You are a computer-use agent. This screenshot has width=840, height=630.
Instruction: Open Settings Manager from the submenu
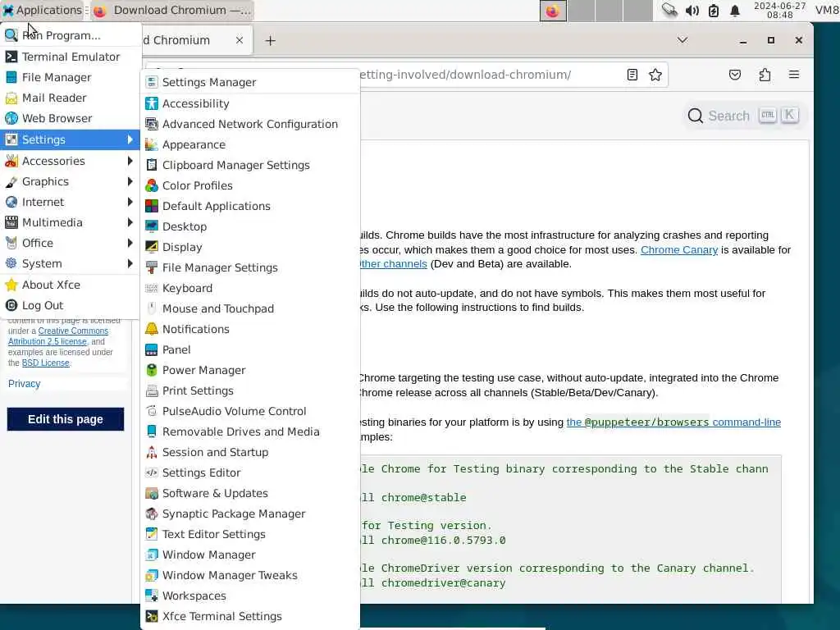(249, 82)
